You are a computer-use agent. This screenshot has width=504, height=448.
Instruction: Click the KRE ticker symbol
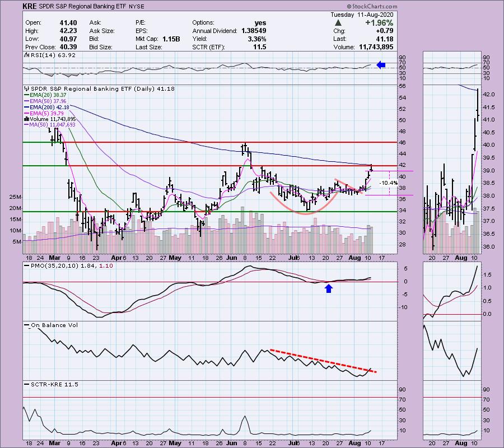point(30,6)
